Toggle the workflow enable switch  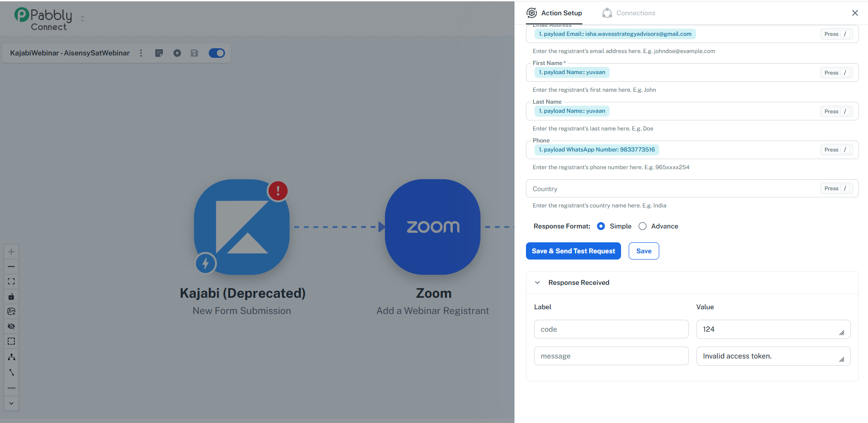coord(217,53)
